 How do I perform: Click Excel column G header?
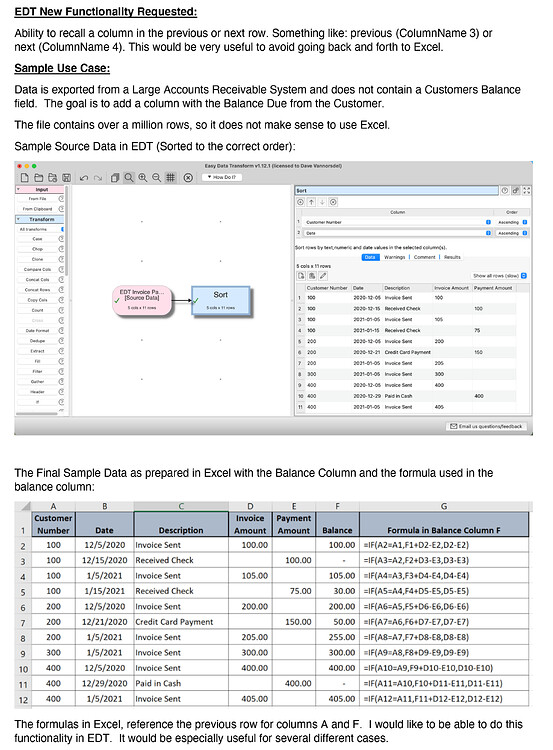coord(444,506)
